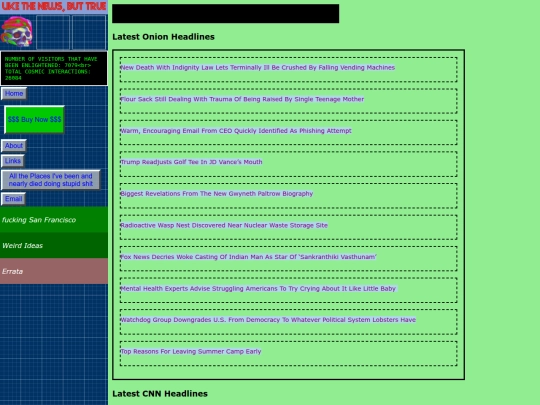Click the black banner at page top
540x405 pixels.
pos(226,14)
